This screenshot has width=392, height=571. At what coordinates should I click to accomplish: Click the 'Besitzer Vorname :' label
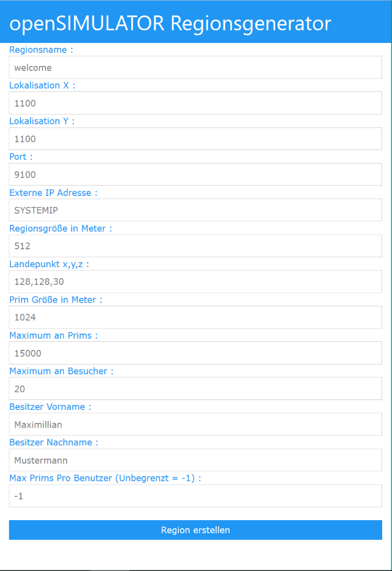pyautogui.click(x=50, y=407)
